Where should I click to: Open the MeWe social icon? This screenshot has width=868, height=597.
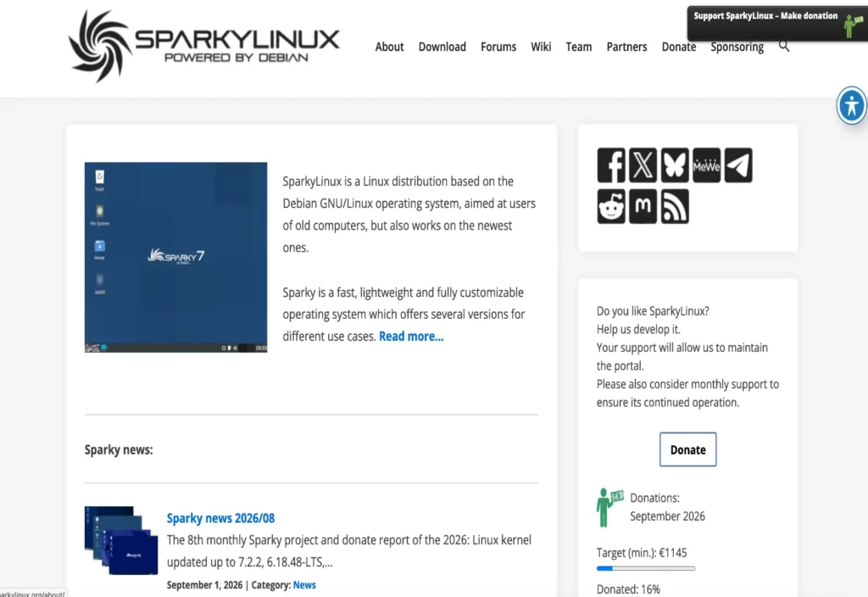point(706,165)
